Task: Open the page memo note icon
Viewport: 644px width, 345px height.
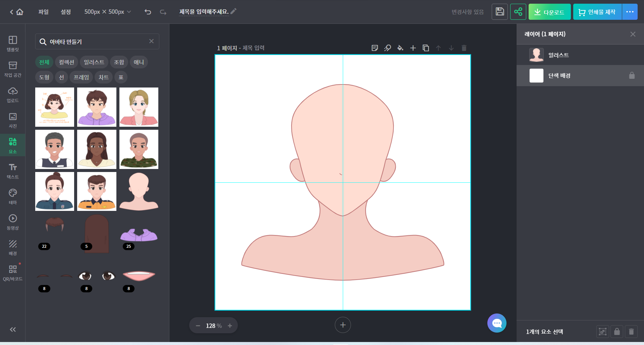Action: click(x=375, y=48)
